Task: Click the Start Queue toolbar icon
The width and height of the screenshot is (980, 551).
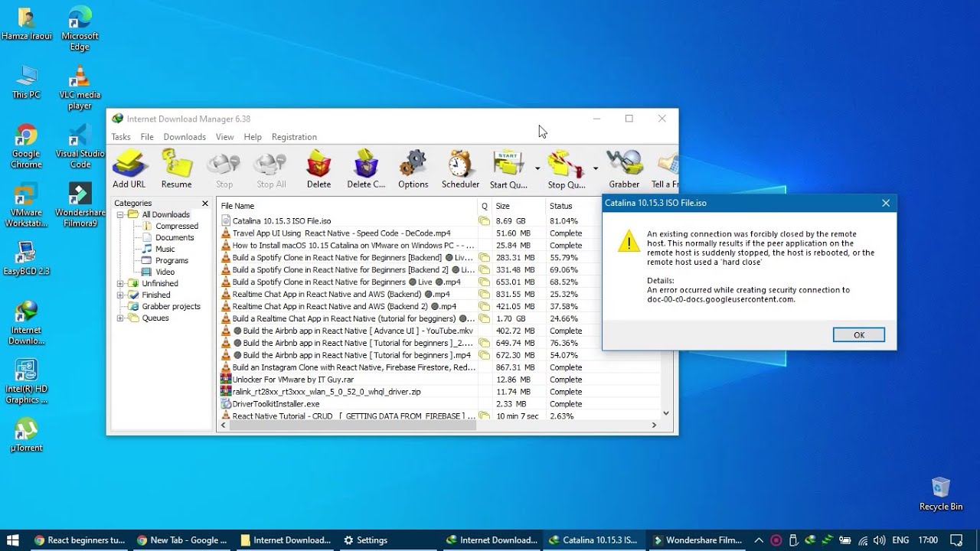Action: pos(508,169)
